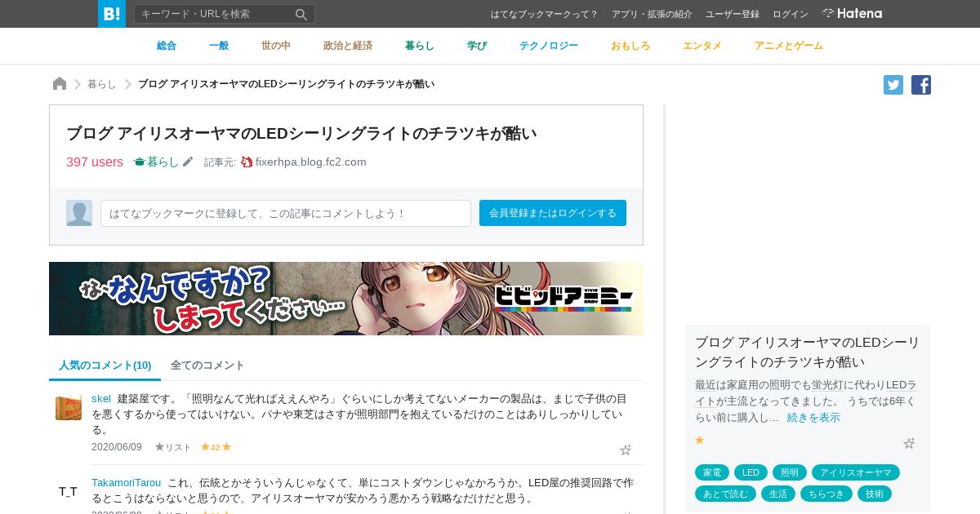Open the Hatena logo link
The width and height of the screenshot is (980, 514).
(852, 14)
